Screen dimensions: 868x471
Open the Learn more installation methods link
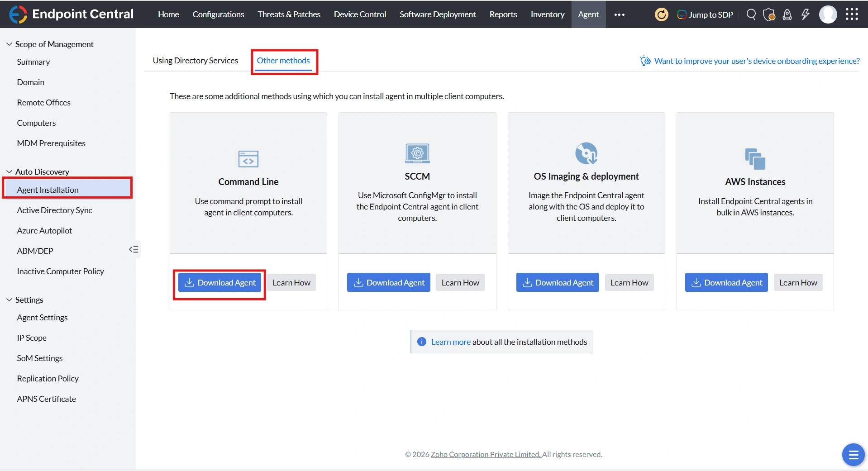click(x=451, y=342)
